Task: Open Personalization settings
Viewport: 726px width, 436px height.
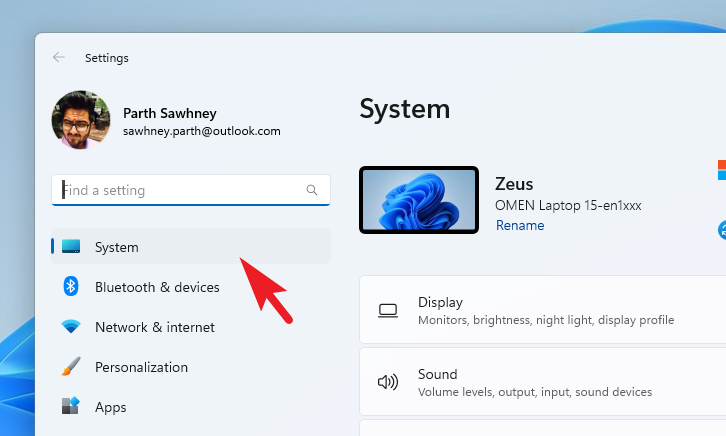Action: click(191, 367)
